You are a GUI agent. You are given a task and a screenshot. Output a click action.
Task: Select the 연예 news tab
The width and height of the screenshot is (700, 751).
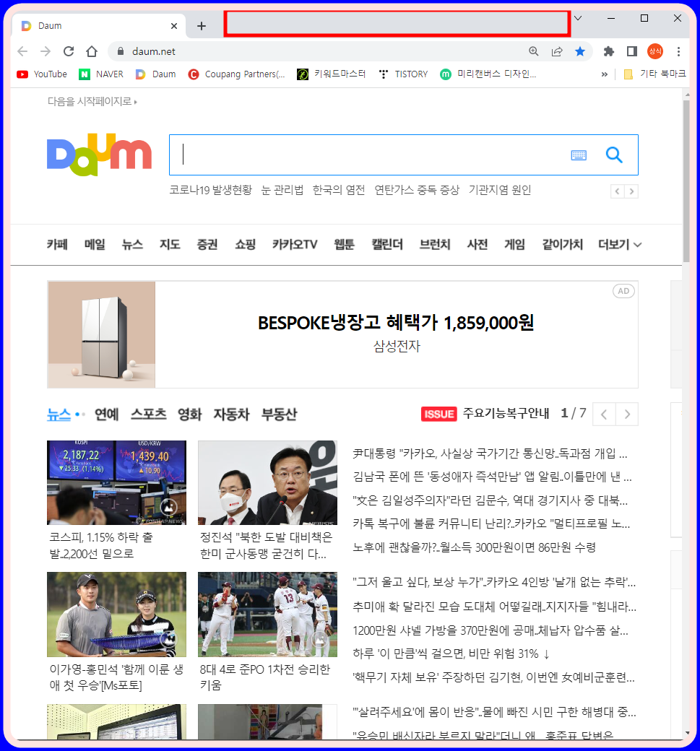[106, 414]
